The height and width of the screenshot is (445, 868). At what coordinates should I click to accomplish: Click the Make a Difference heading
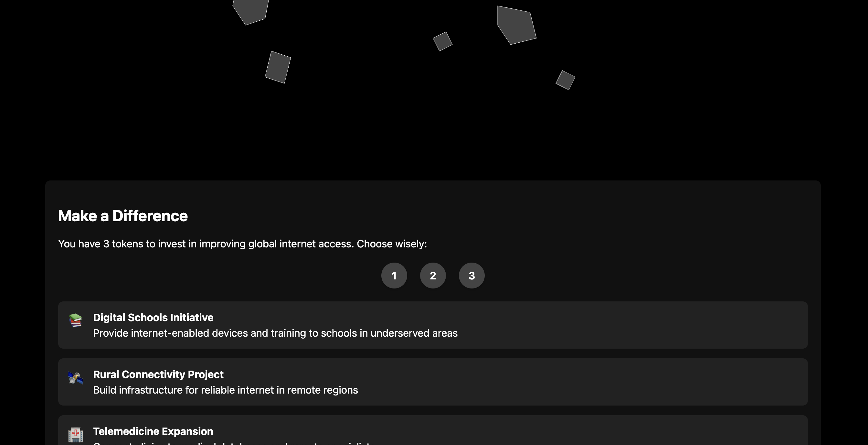[x=123, y=216]
